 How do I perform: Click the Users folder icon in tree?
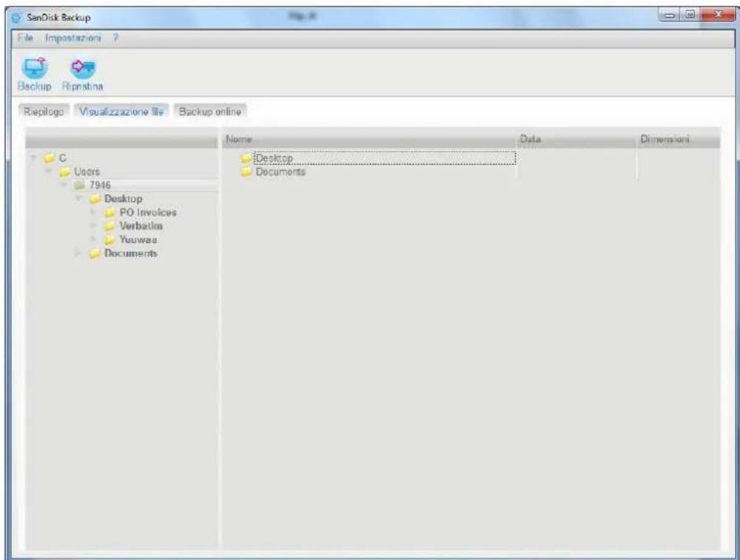tap(64, 172)
